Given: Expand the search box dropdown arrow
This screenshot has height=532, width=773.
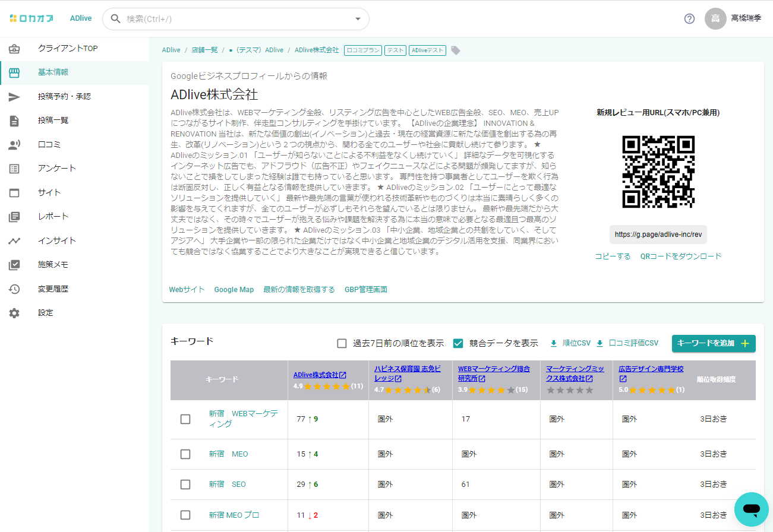Looking at the screenshot, I should 358,19.
